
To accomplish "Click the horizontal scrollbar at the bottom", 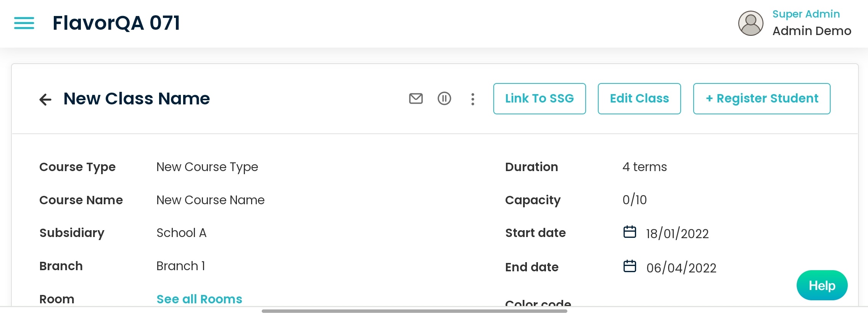I will point(414,311).
